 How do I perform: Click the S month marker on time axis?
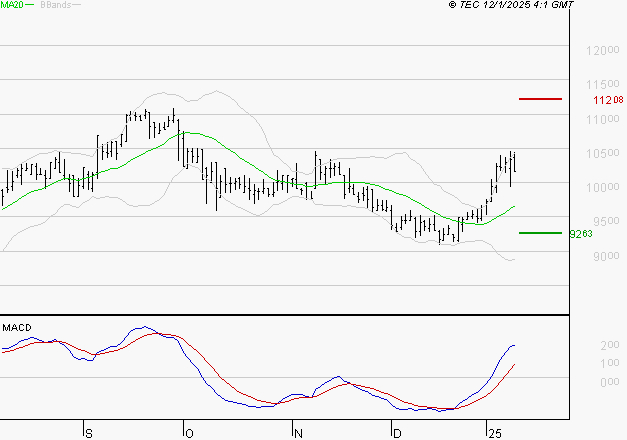[89, 434]
